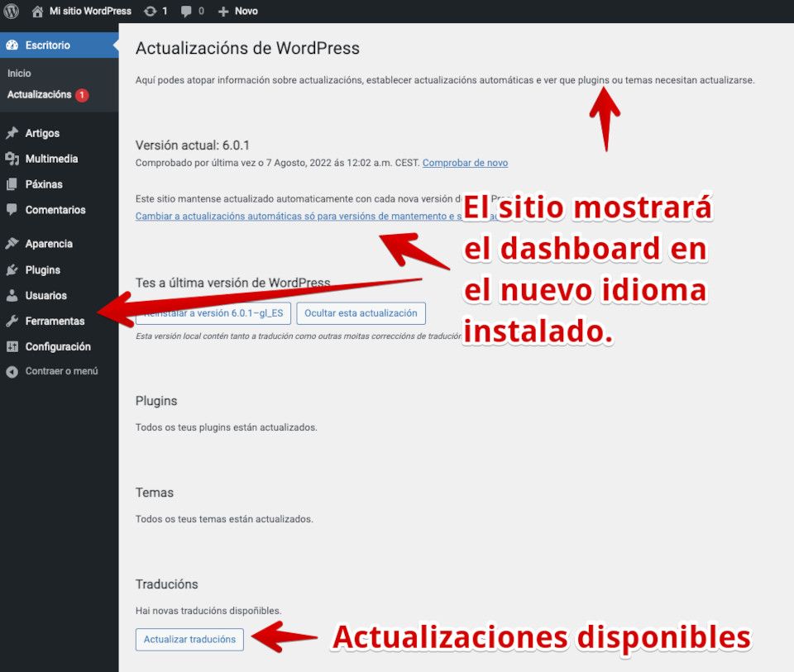Click the Tes a última versión de WordPress text
The height and width of the screenshot is (672, 794).
[233, 283]
